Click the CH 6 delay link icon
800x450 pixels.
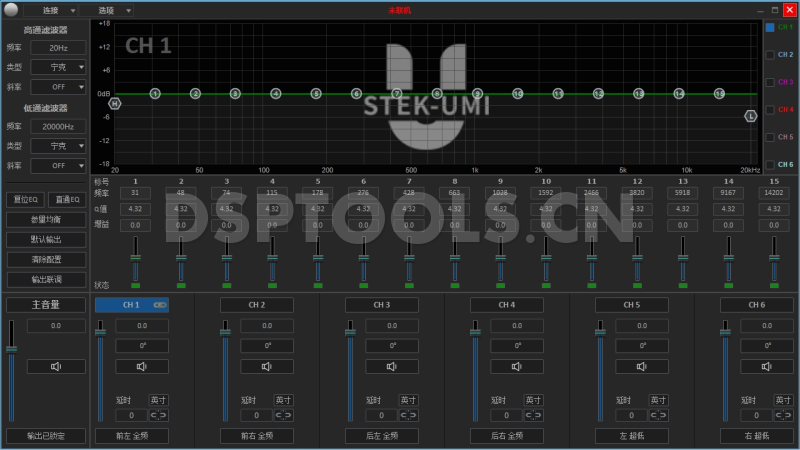click(783, 415)
